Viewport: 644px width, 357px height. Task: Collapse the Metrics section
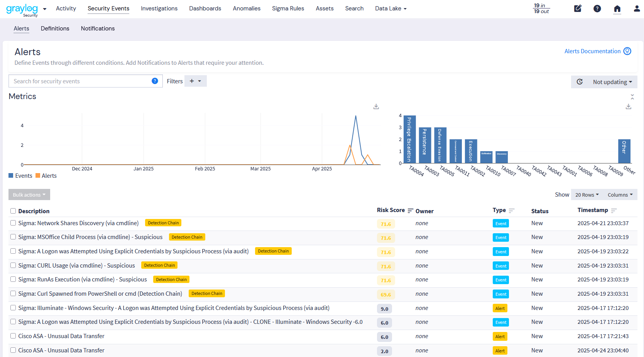[632, 96]
